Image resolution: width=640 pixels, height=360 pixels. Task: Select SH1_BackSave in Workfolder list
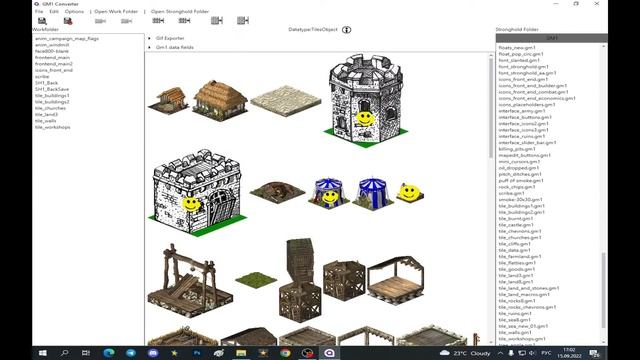(52, 89)
